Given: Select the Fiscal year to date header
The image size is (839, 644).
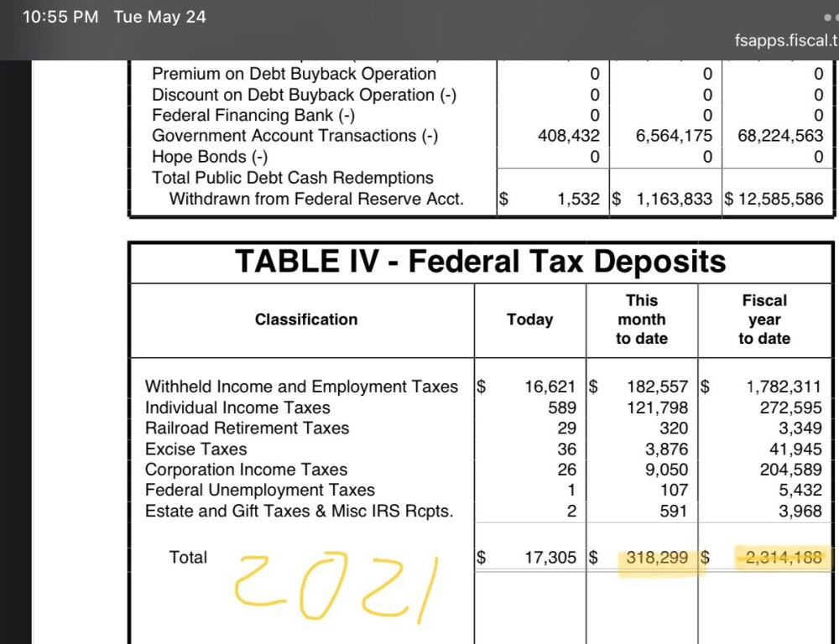Looking at the screenshot, I should tap(764, 319).
